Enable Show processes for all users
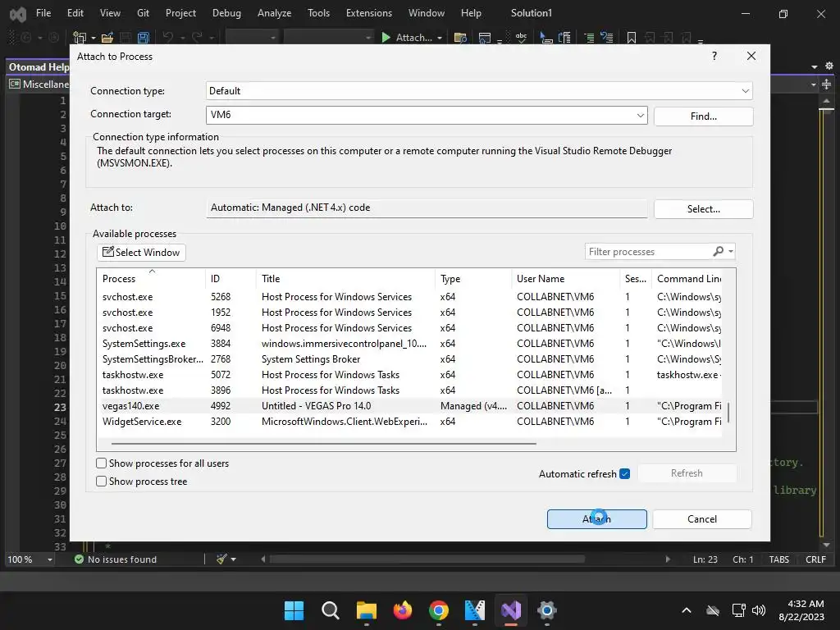This screenshot has width=840, height=630. click(x=101, y=463)
